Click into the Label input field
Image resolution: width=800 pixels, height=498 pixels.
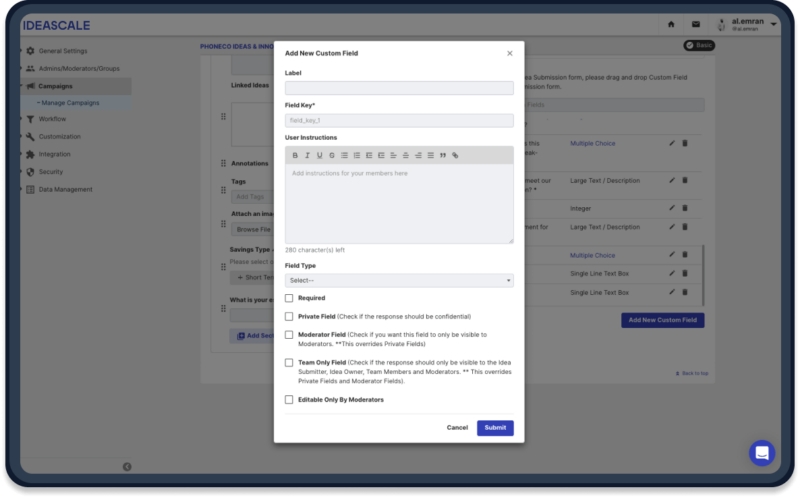[399, 88]
